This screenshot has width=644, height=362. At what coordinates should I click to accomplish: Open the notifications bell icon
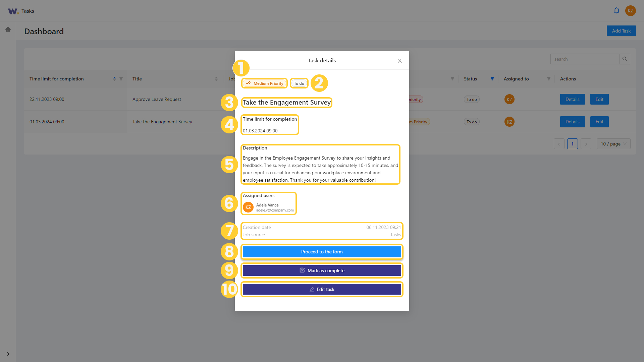[616, 10]
